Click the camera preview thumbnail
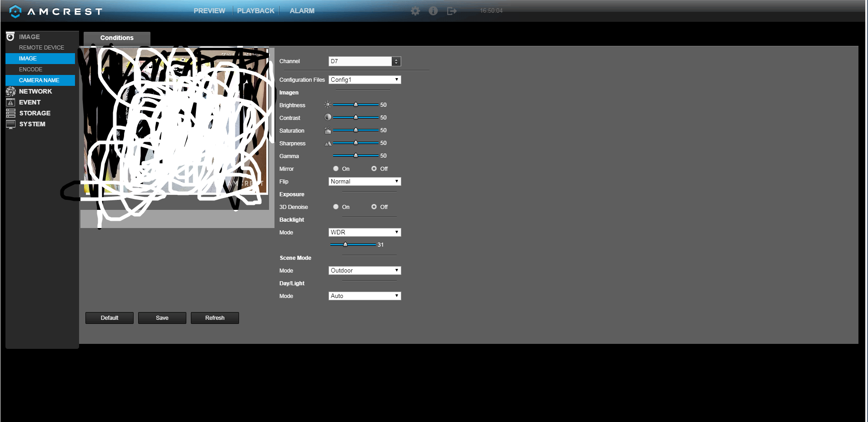The height and width of the screenshot is (422, 868). click(x=177, y=120)
